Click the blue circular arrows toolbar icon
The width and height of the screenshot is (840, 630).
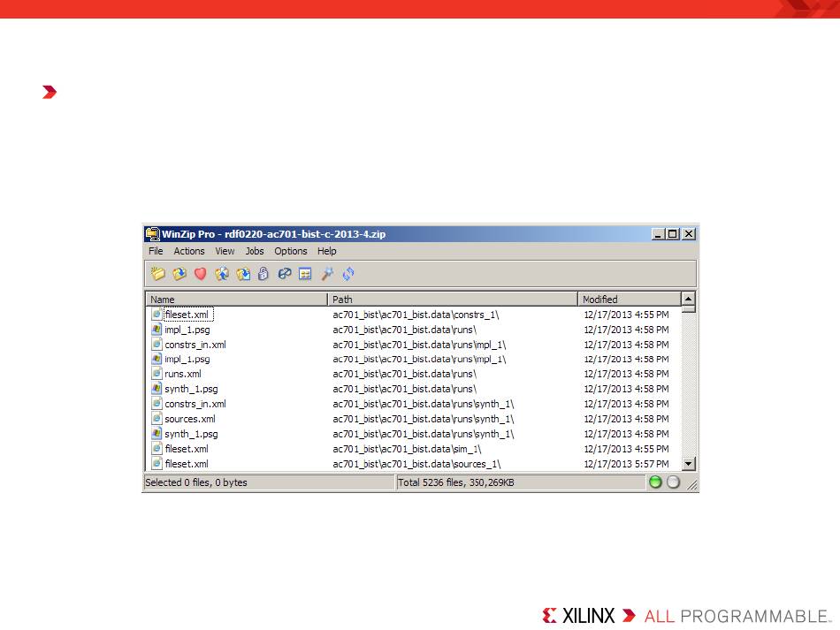click(348, 274)
